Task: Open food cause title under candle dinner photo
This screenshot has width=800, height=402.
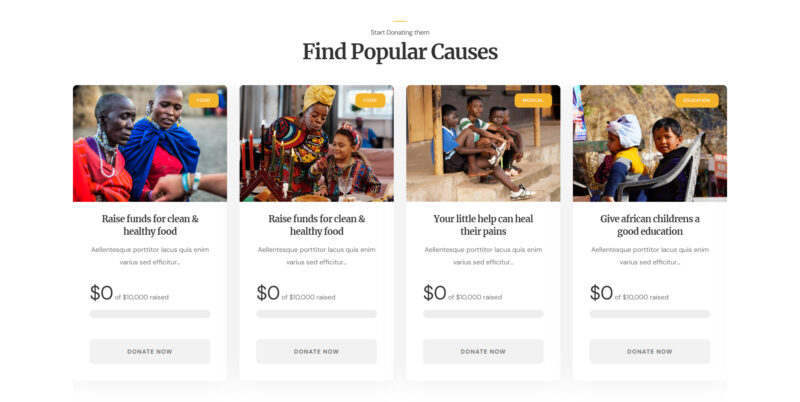Action: click(x=316, y=225)
